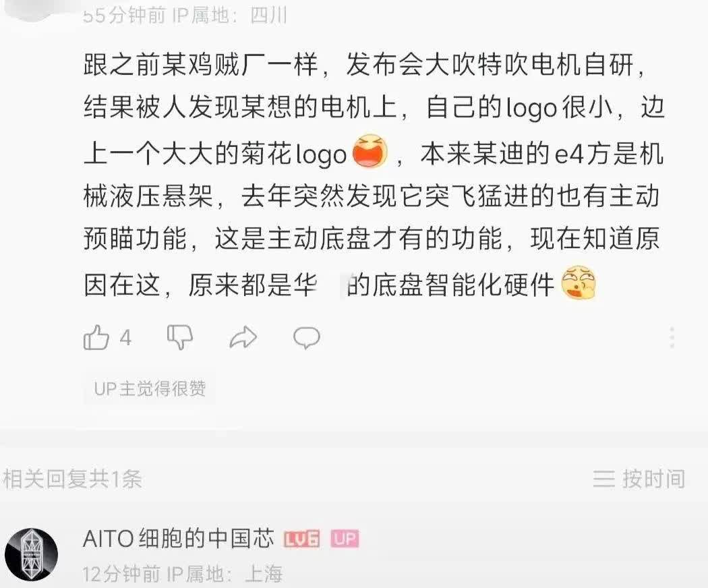Click the laughing emoji after 菊花logo
The width and height of the screenshot is (708, 588).
click(x=370, y=151)
